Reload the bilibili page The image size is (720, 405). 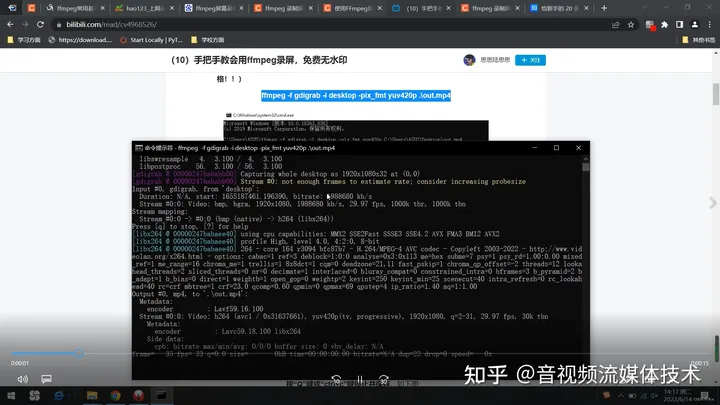pyautogui.click(x=40, y=24)
